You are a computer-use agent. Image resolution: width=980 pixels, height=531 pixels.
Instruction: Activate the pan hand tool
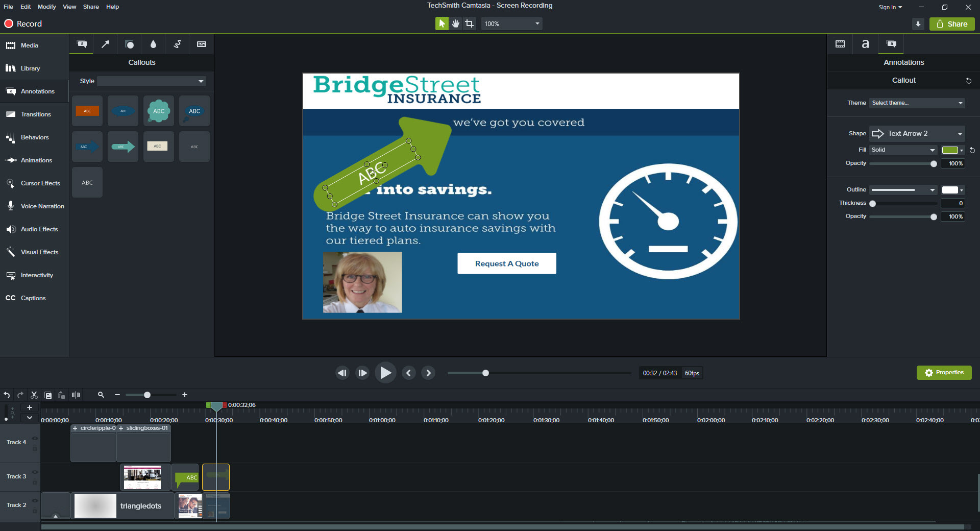tap(456, 23)
